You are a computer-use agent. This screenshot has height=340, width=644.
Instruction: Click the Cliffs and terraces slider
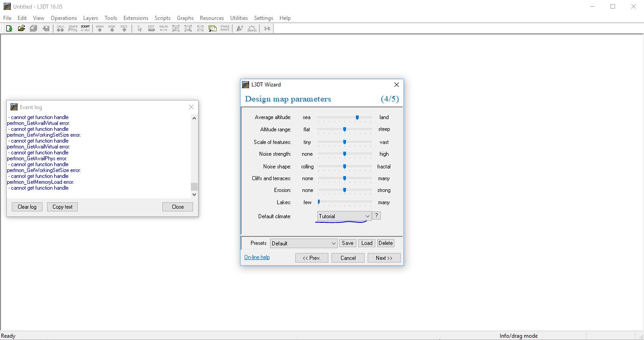pos(344,178)
